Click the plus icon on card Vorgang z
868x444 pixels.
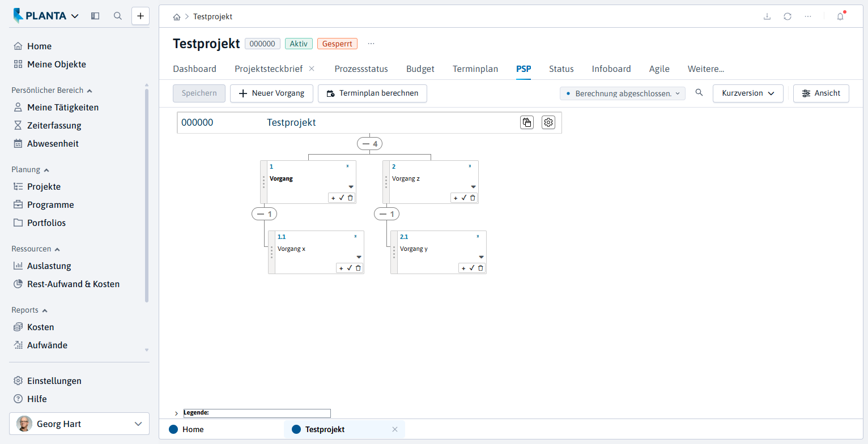(x=456, y=198)
